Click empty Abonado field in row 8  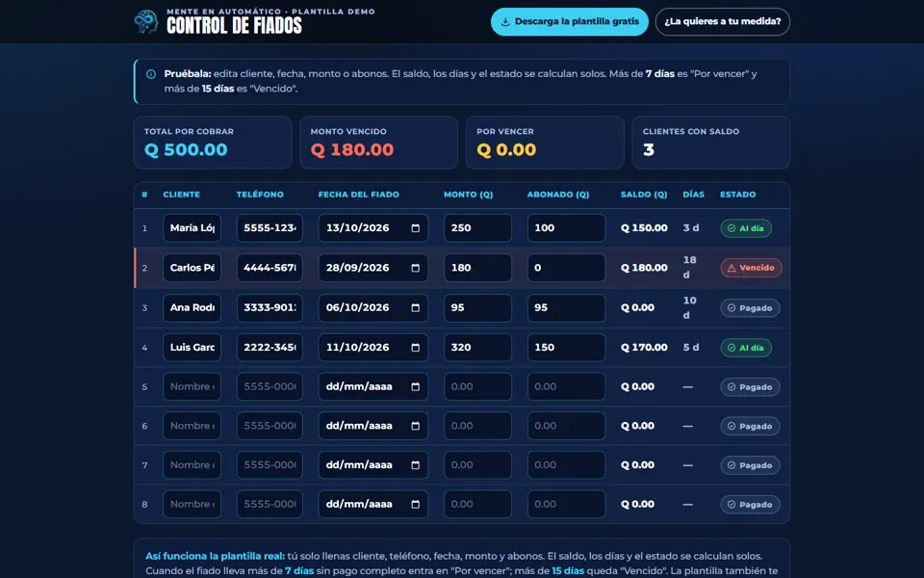pyautogui.click(x=566, y=504)
